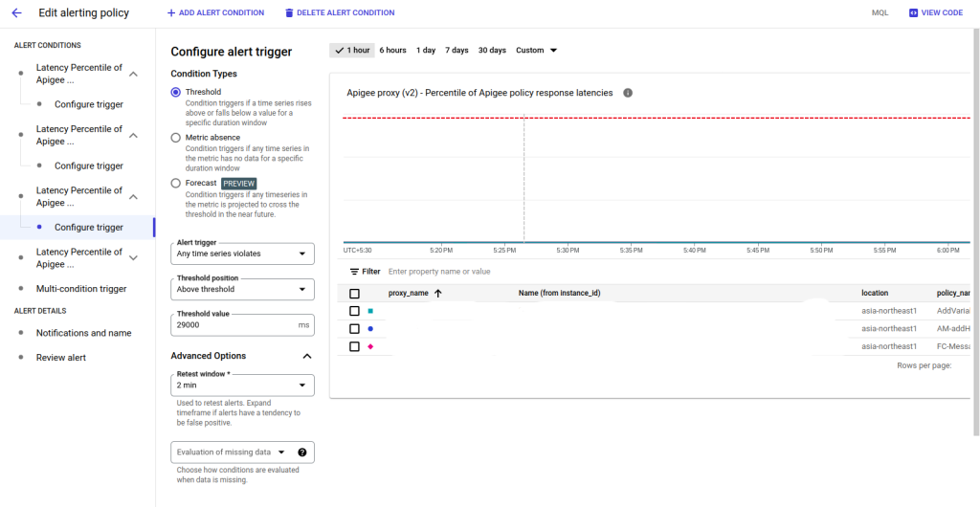The image size is (980, 507).
Task: Click the PREVIEW badge next to Forecast
Action: click(238, 184)
